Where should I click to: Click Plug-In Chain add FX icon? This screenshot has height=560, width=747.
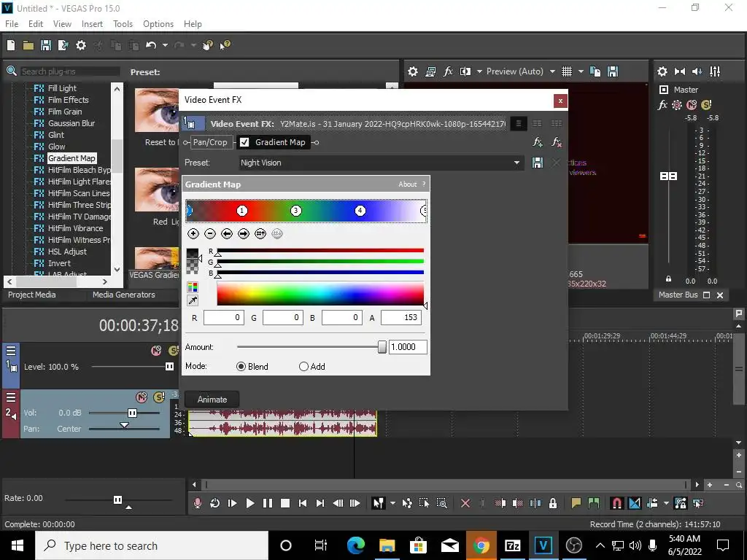[x=538, y=142]
